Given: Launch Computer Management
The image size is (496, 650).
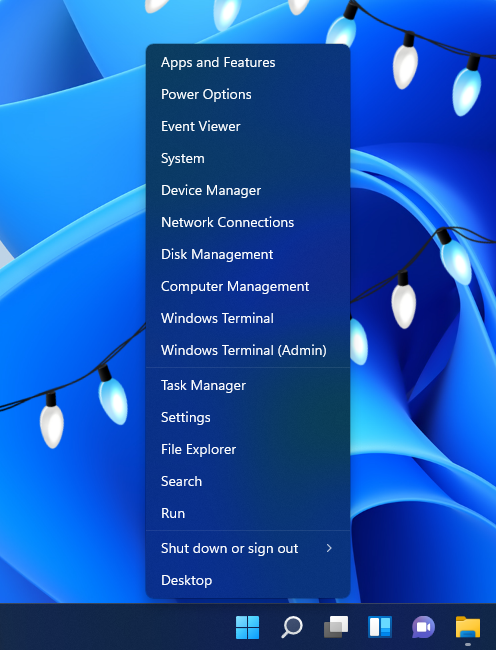Looking at the screenshot, I should click(x=248, y=286).
